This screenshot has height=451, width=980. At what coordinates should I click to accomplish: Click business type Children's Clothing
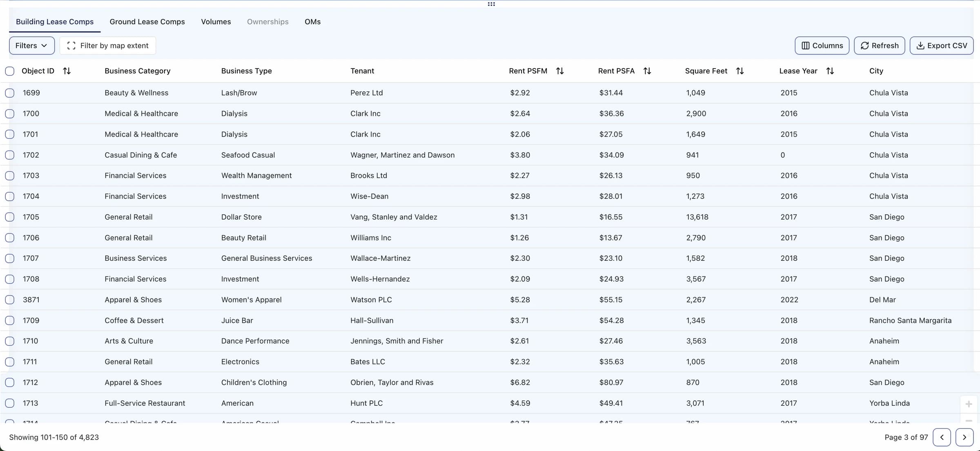(x=254, y=383)
